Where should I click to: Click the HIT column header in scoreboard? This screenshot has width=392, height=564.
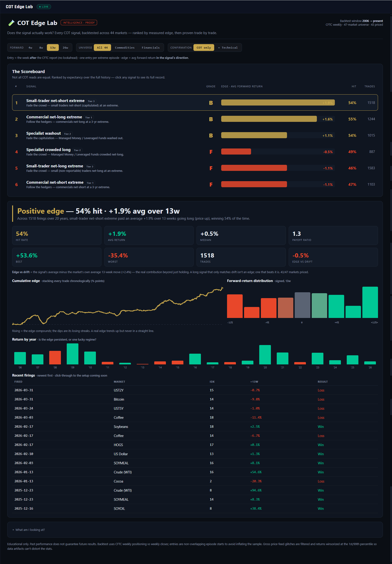tap(354, 86)
